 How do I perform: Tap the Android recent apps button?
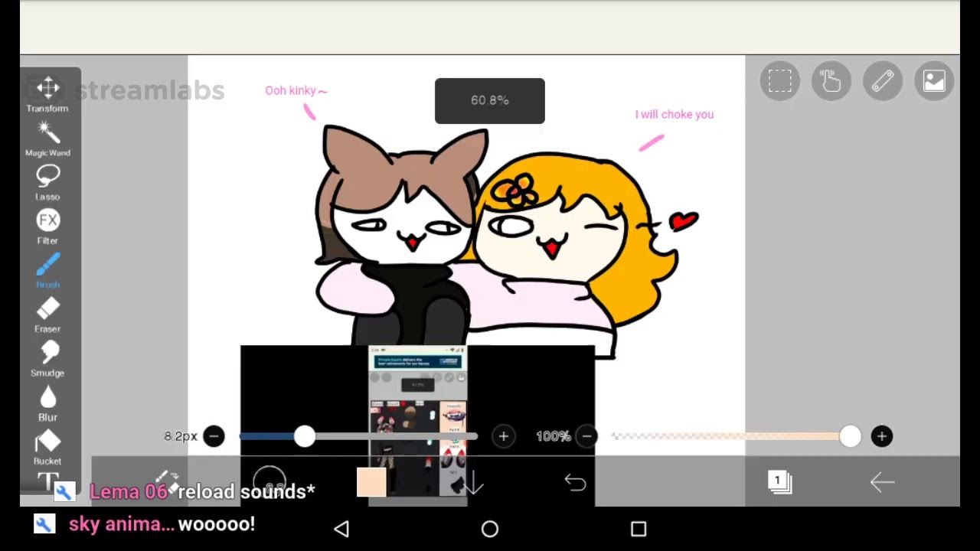pyautogui.click(x=639, y=529)
